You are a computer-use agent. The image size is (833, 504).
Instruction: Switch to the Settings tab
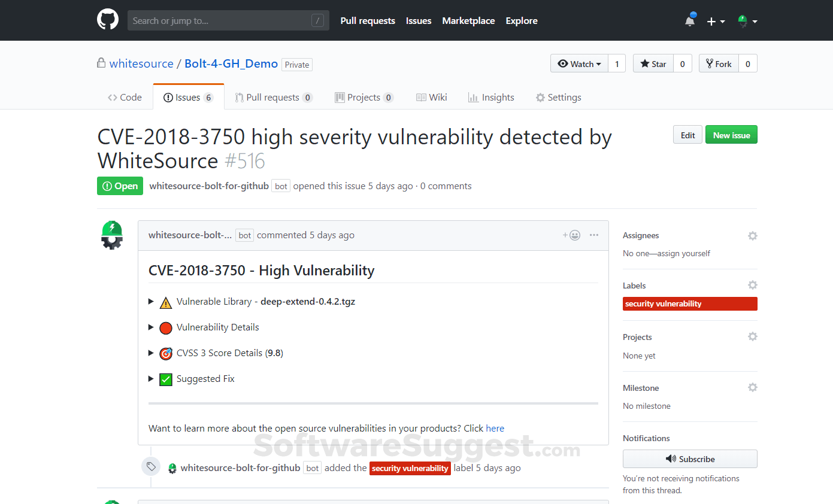pyautogui.click(x=558, y=97)
